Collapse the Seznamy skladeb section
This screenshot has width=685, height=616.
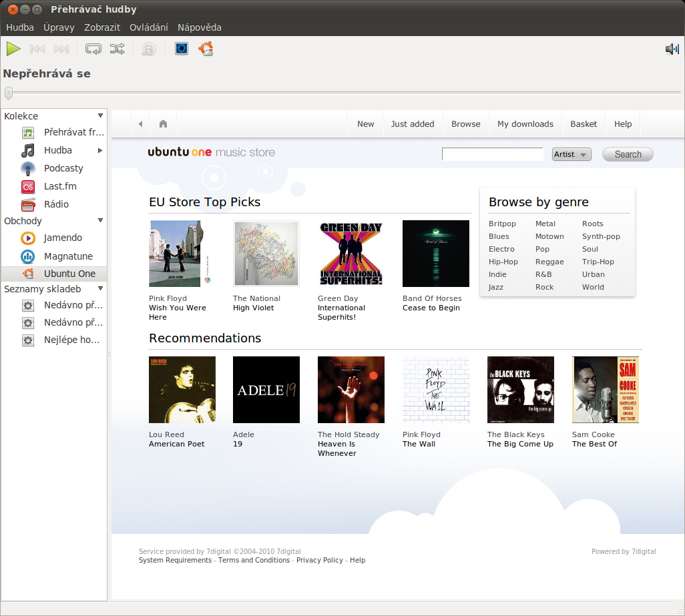pos(100,288)
